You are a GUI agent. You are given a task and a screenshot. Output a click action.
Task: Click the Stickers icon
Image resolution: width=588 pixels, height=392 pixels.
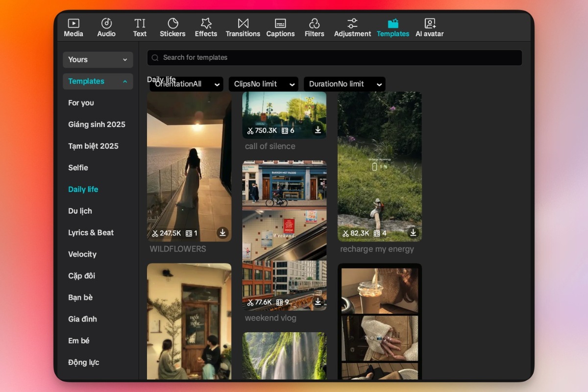click(172, 26)
